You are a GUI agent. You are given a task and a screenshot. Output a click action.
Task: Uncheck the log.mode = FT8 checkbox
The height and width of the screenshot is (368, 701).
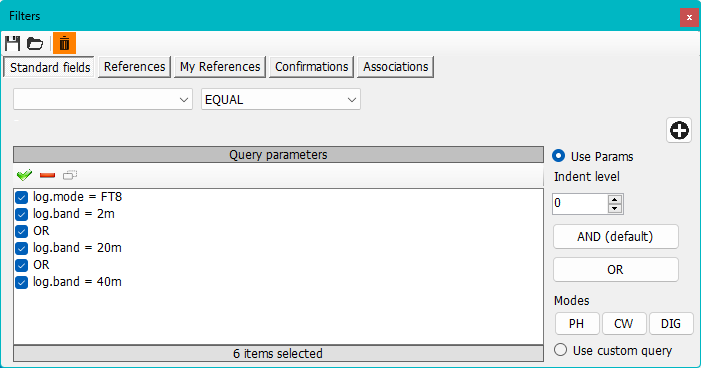(21, 197)
